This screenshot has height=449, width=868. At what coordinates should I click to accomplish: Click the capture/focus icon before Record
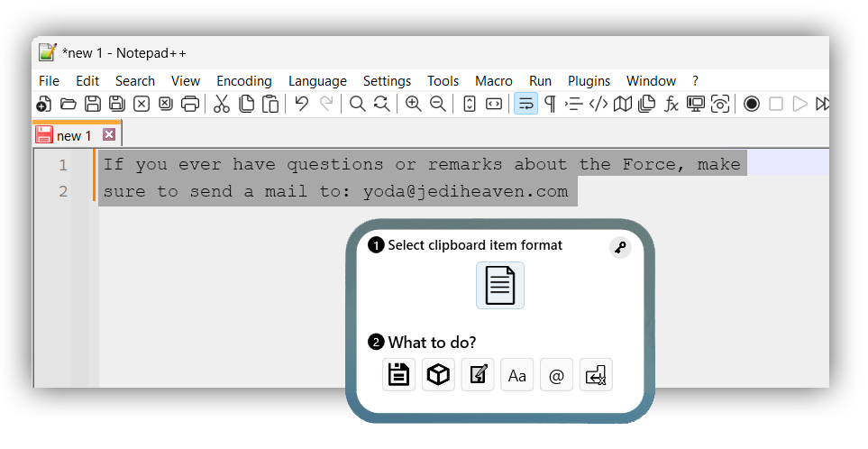coord(719,104)
